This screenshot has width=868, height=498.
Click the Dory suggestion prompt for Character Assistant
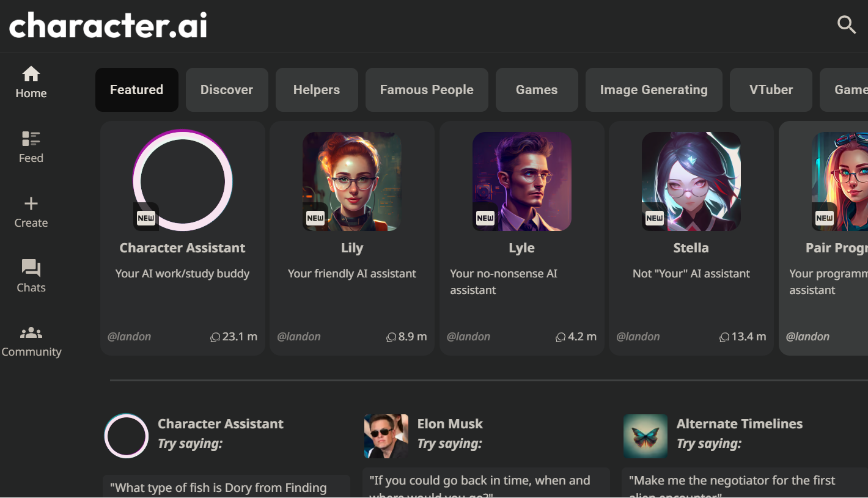[226, 487]
